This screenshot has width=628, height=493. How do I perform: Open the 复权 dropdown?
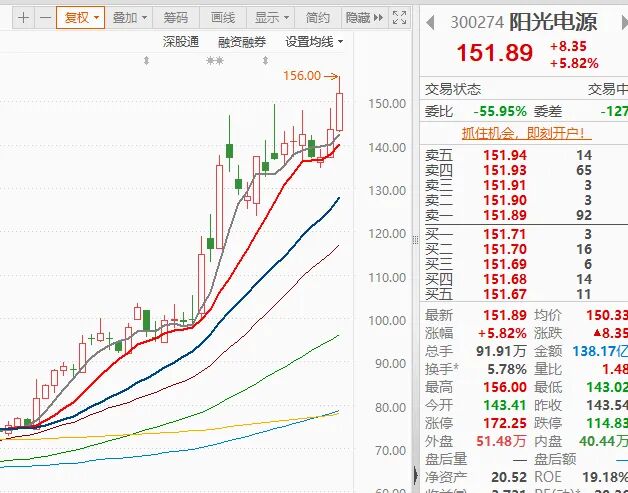(81, 18)
